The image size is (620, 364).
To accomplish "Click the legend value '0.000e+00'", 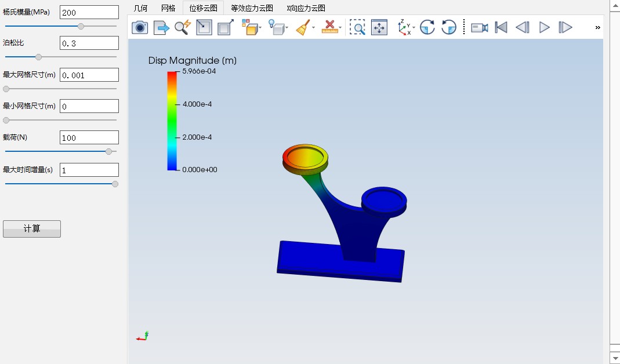I will point(200,170).
